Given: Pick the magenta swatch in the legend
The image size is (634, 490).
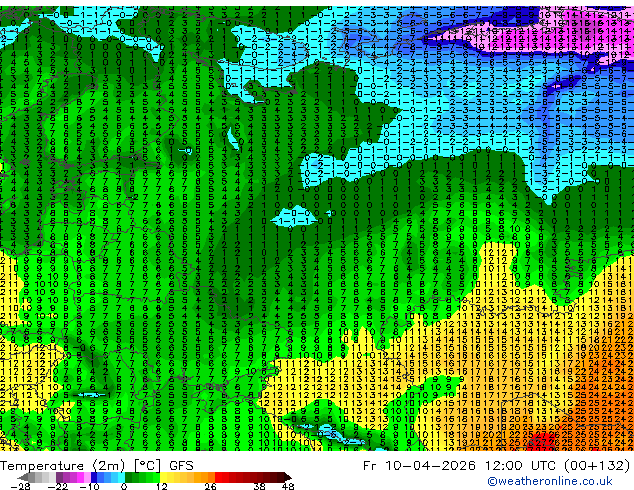Looking at the screenshot, I should pyautogui.click(x=80, y=477).
